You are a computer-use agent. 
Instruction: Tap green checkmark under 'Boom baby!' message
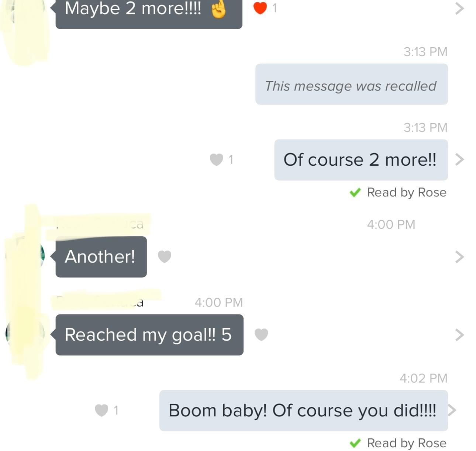point(355,443)
